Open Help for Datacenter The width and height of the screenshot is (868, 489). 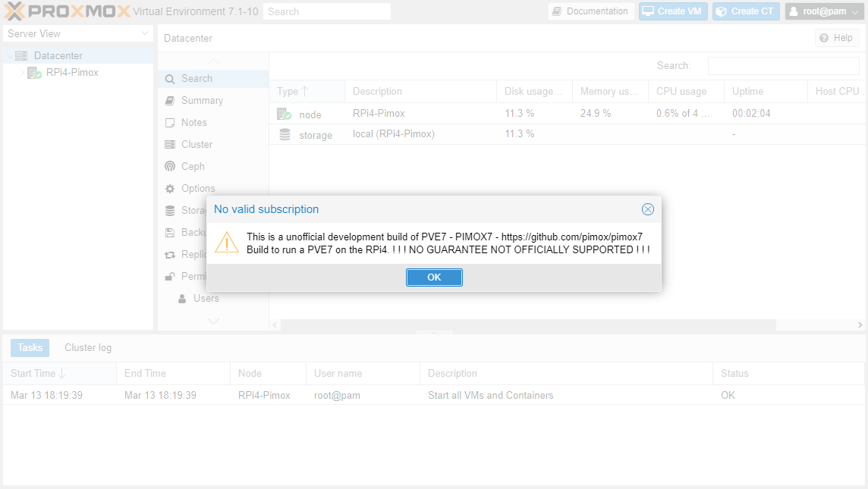(836, 38)
